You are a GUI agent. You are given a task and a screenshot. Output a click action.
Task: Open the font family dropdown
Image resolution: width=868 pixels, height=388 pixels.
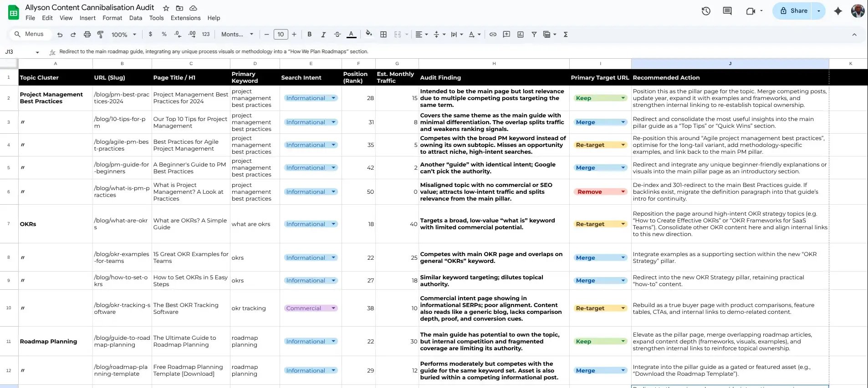[238, 35]
